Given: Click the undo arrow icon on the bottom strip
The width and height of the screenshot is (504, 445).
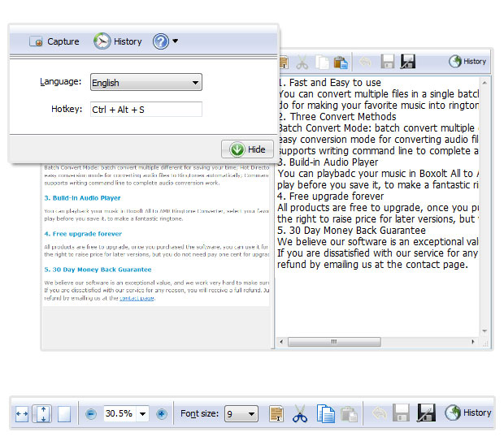Looking at the screenshot, I should 380,413.
